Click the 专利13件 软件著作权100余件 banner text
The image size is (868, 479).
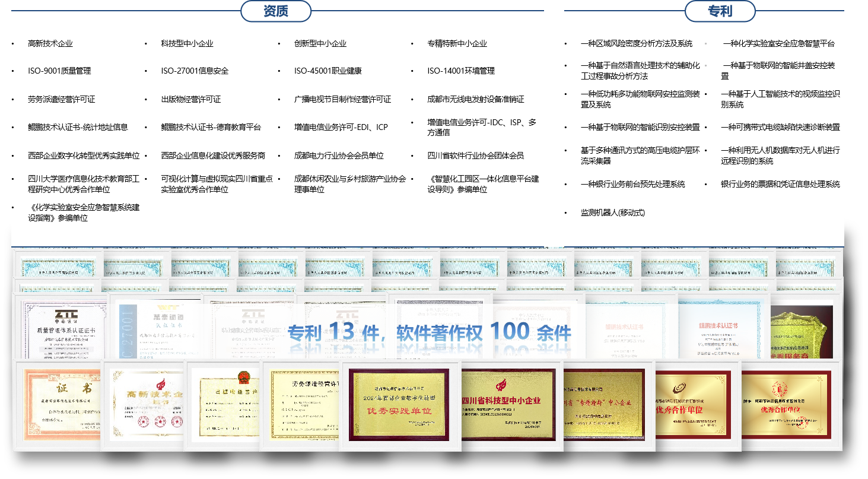(429, 332)
